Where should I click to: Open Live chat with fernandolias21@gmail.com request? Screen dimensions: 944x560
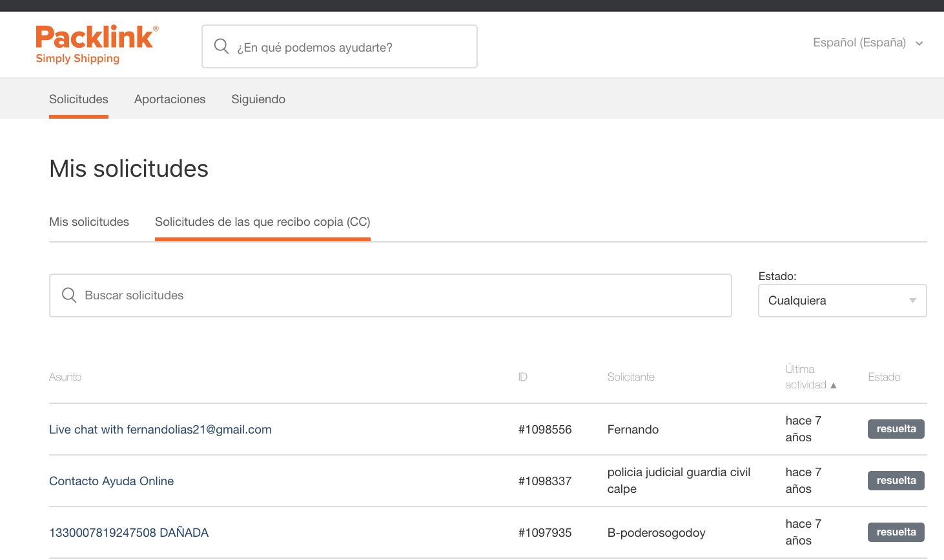pyautogui.click(x=160, y=430)
